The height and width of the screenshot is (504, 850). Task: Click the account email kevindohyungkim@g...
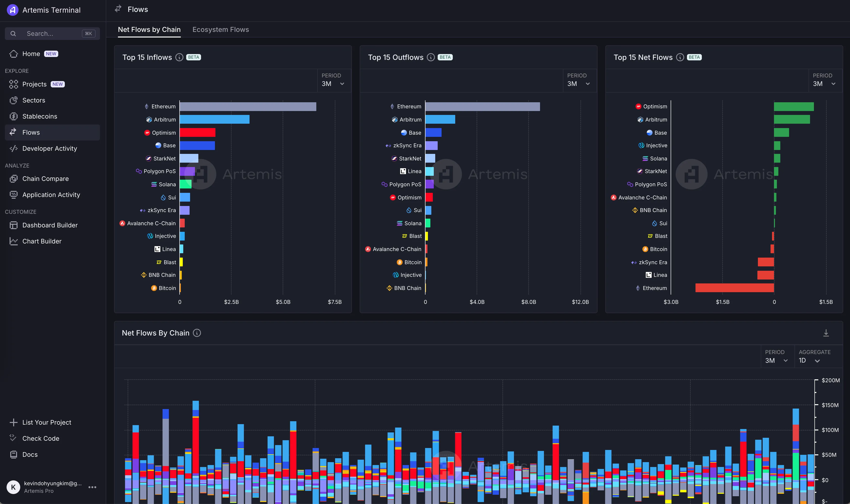(x=53, y=483)
